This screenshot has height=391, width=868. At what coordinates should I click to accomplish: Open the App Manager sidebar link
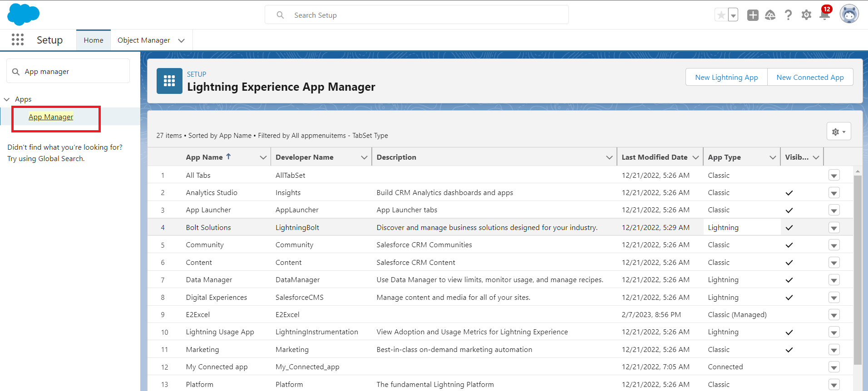point(51,117)
